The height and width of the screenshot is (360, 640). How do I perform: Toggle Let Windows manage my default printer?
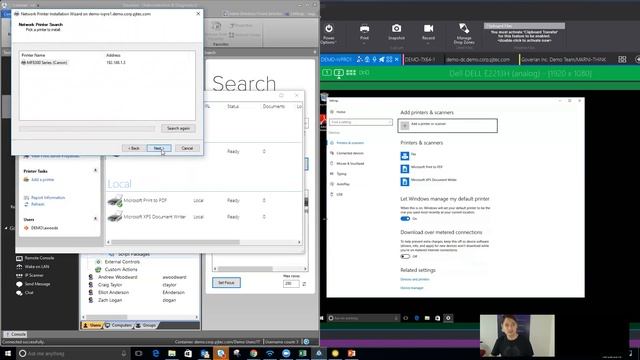coord(405,219)
